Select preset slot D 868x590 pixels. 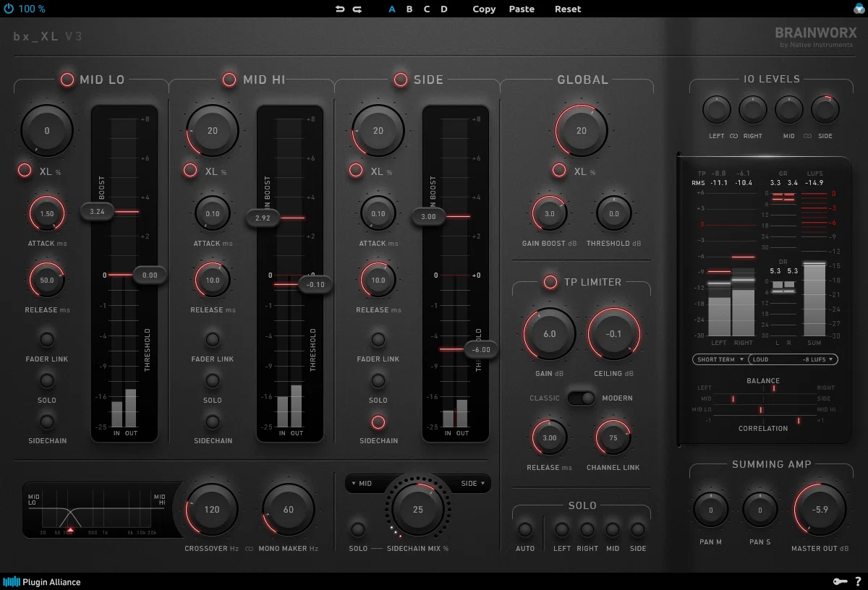point(444,9)
